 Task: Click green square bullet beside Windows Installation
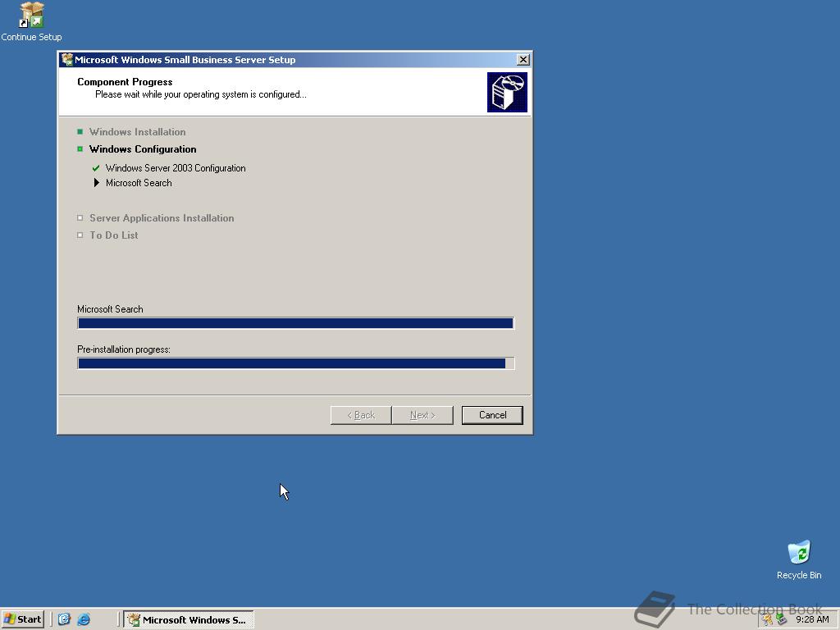80,132
